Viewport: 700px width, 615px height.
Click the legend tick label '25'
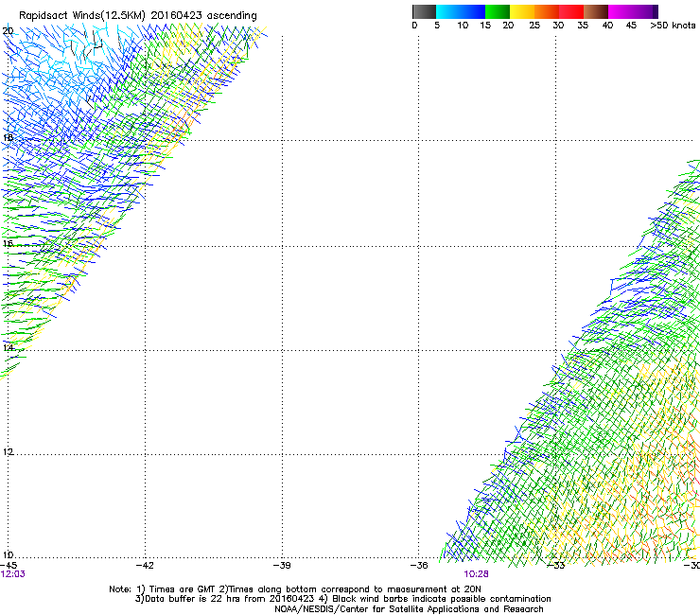tap(534, 26)
